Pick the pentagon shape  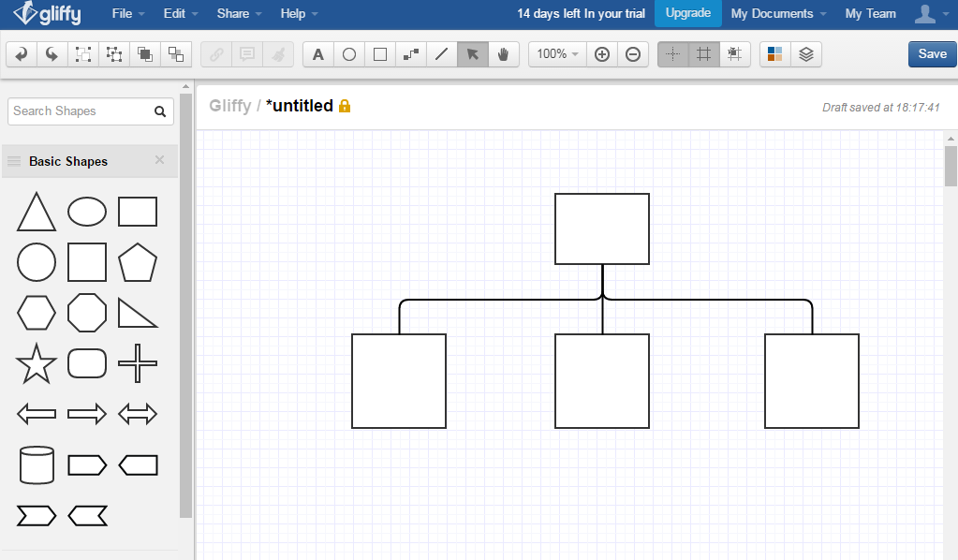(138, 262)
